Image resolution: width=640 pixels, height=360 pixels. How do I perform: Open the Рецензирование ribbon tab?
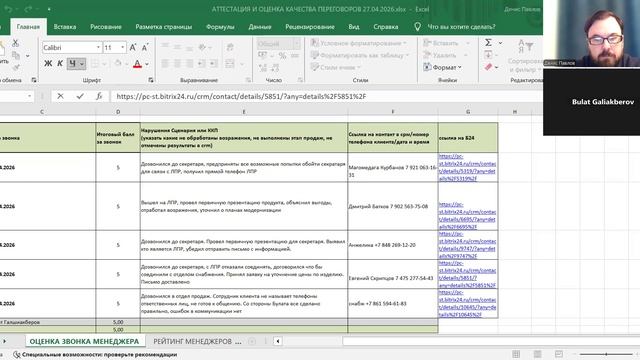(x=310, y=27)
